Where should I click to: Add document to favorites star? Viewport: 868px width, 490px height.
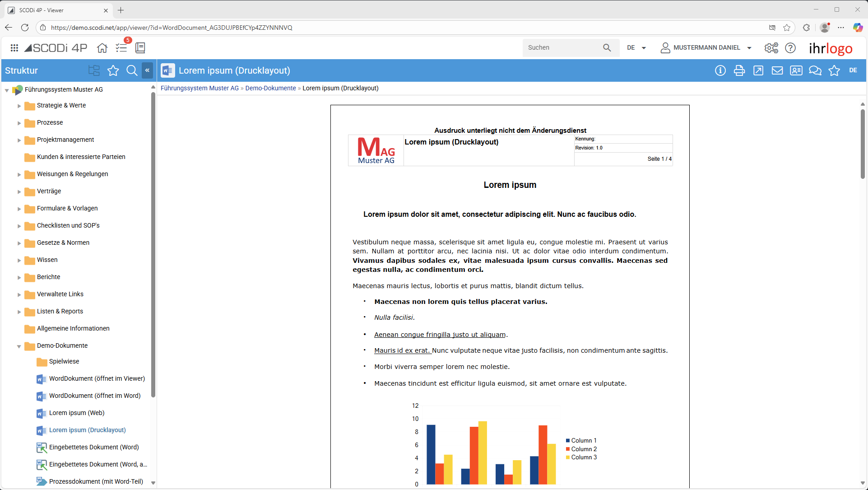(x=834, y=70)
